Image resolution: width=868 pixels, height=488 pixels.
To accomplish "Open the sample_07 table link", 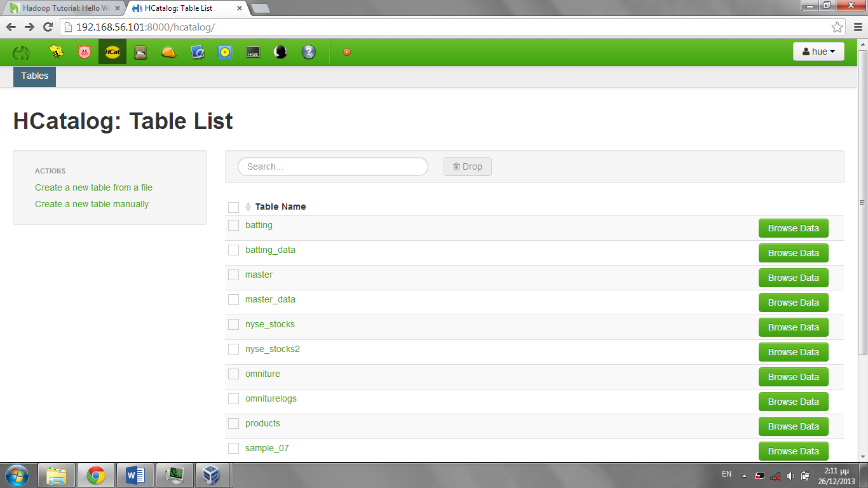I will point(267,448).
